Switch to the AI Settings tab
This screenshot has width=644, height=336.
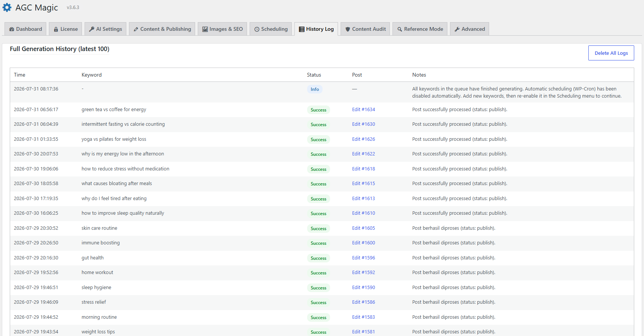[106, 29]
